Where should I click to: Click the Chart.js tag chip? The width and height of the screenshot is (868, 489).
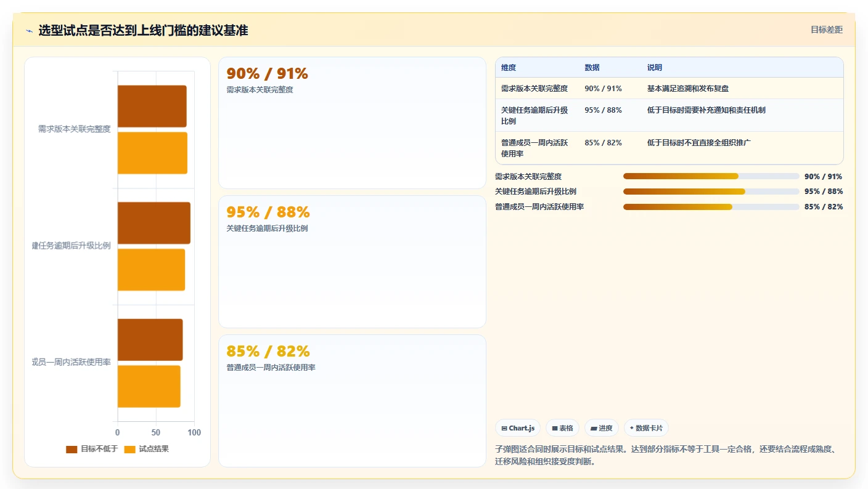(x=518, y=428)
